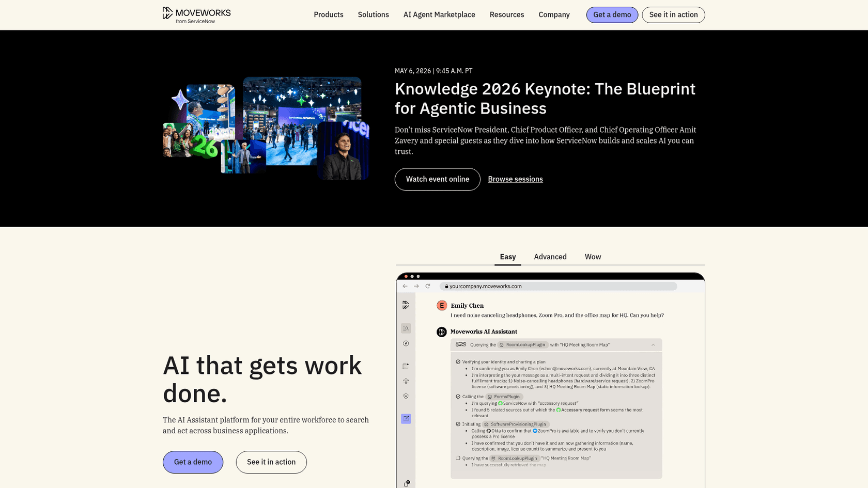Click the RoomLookupPlugin chip in panel header
The width and height of the screenshot is (868, 488).
[x=522, y=345]
